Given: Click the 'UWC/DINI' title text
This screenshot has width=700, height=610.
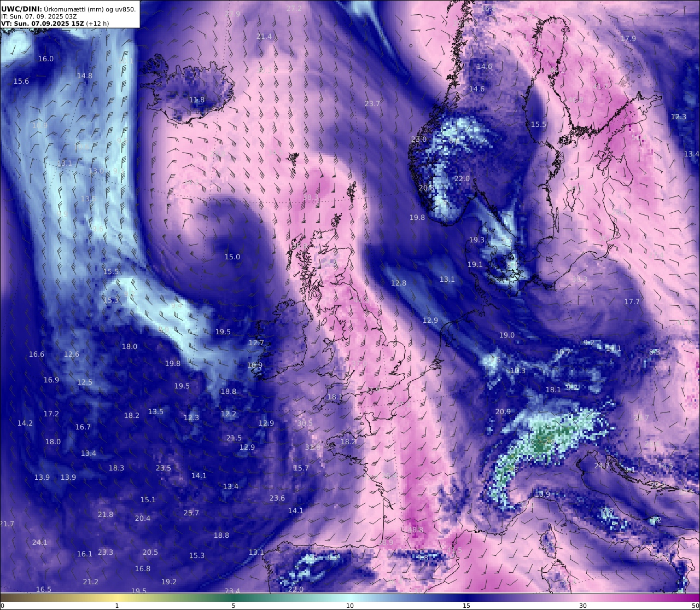Looking at the screenshot, I should (21, 9).
